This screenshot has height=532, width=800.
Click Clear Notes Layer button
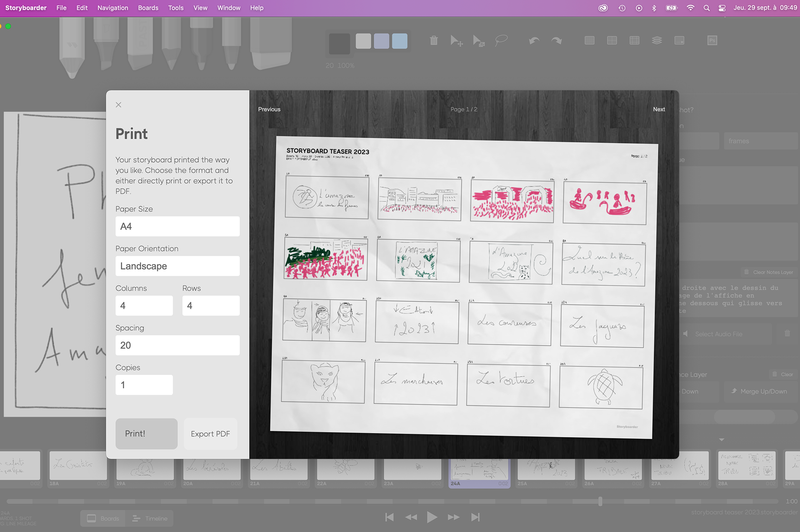click(769, 272)
